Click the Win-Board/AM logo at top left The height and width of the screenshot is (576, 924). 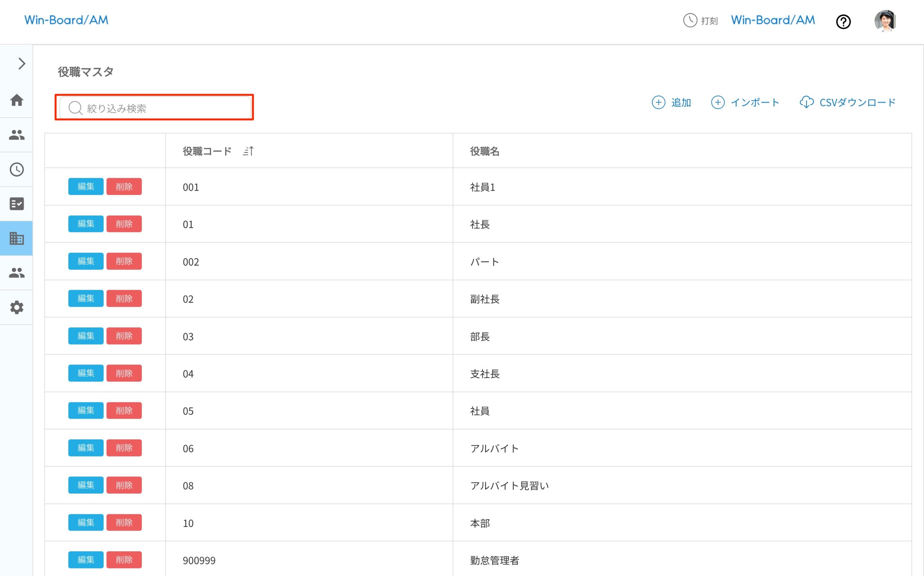(66, 20)
